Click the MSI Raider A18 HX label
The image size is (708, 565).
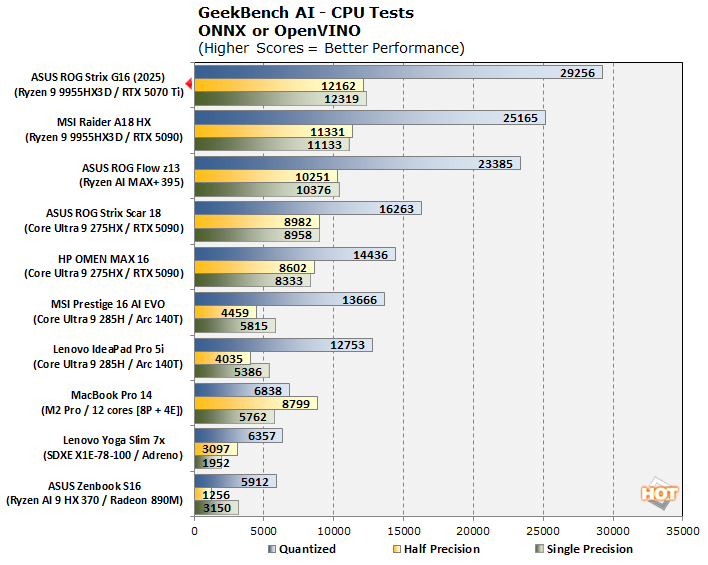coord(104,122)
